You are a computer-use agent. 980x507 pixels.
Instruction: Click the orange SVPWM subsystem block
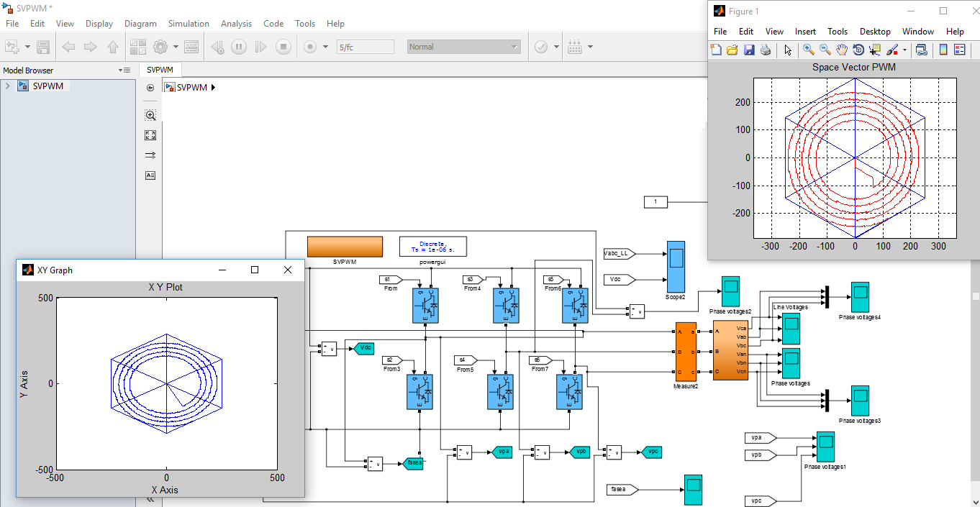pyautogui.click(x=345, y=246)
